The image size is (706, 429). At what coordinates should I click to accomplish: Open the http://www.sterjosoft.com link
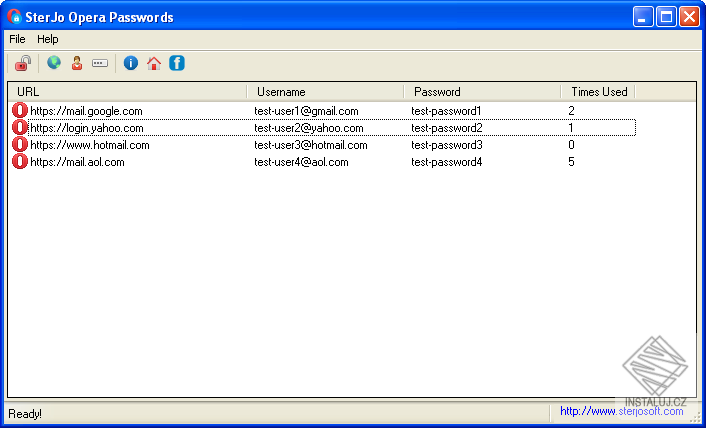622,411
